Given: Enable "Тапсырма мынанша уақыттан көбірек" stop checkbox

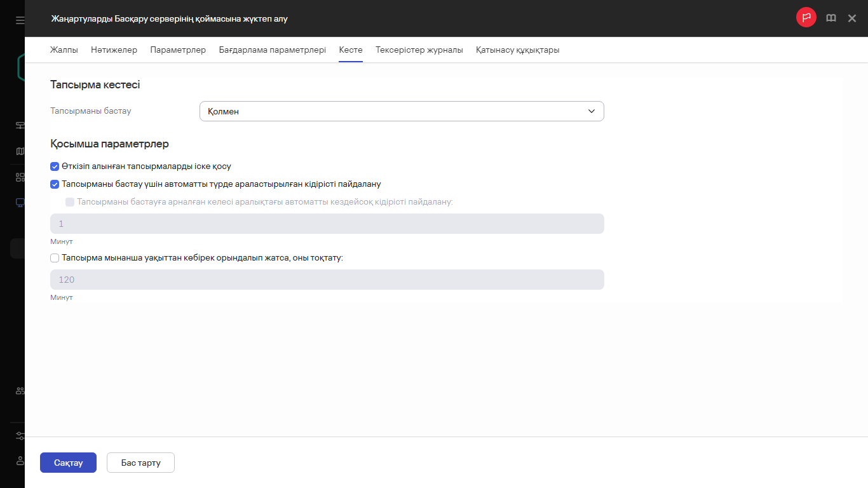Looking at the screenshot, I should point(55,258).
